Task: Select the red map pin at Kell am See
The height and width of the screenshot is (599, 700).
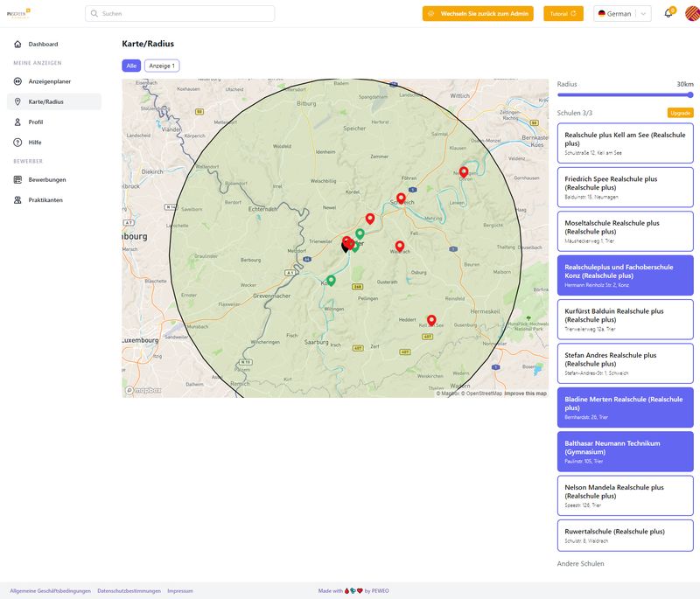Action: click(431, 320)
